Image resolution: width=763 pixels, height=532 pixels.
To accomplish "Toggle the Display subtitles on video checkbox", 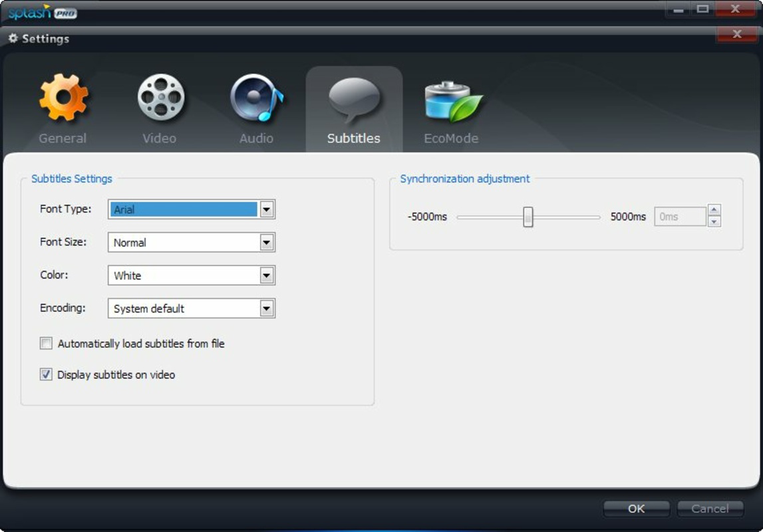I will tap(45, 374).
